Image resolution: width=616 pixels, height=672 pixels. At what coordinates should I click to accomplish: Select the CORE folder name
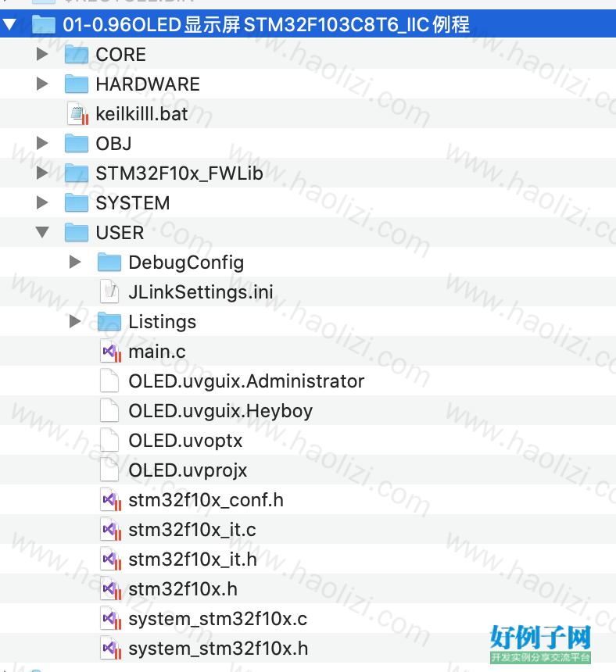tap(121, 55)
